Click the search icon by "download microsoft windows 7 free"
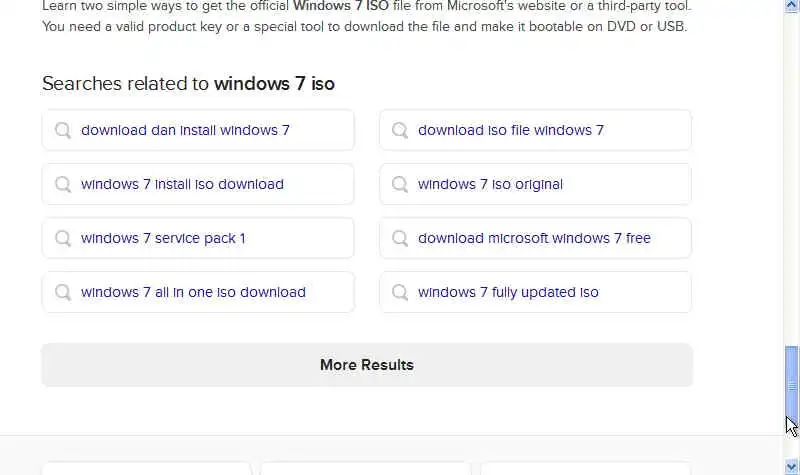This screenshot has width=800, height=475. (400, 238)
